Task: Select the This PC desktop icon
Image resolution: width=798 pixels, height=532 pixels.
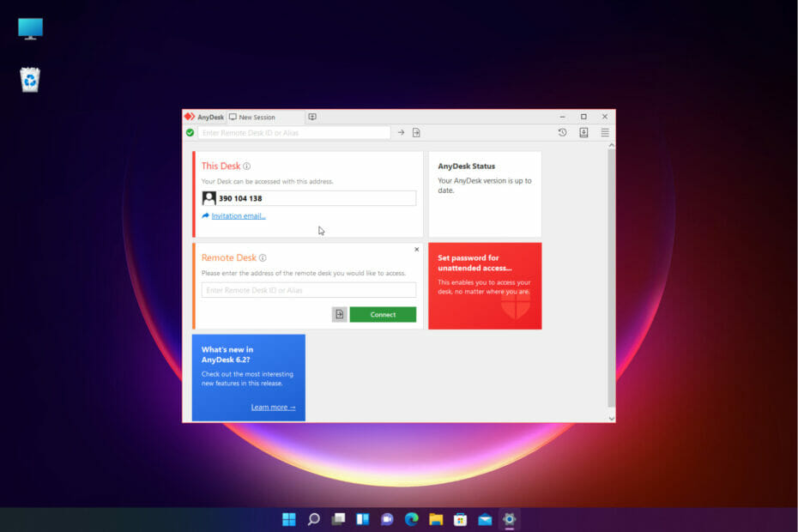Action: click(x=31, y=29)
